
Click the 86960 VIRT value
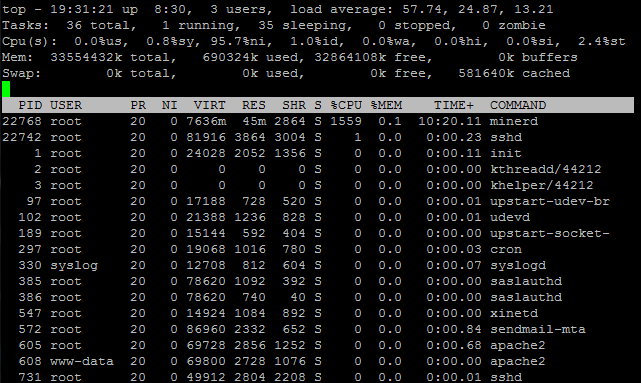pyautogui.click(x=206, y=329)
